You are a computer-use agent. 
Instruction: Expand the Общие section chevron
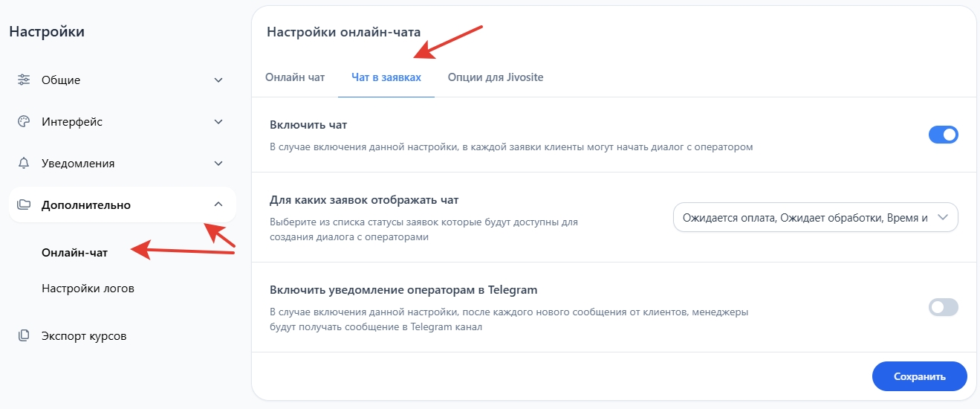pyautogui.click(x=218, y=80)
